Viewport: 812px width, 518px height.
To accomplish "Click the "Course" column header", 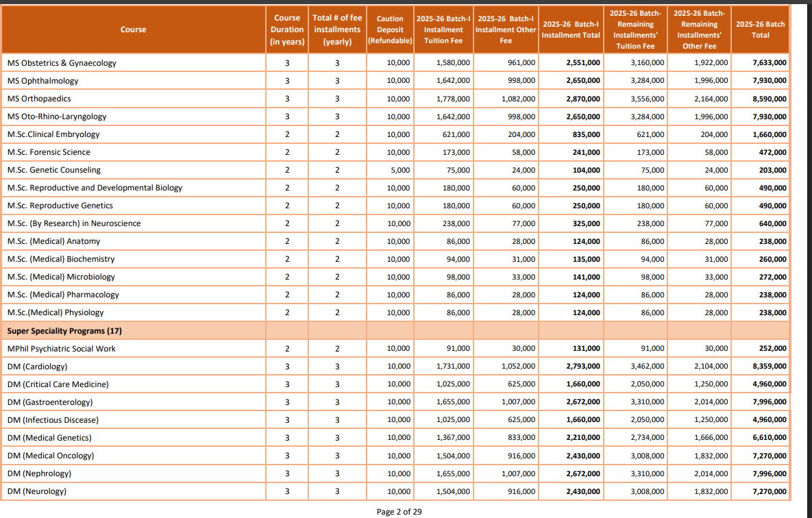I will point(133,29).
